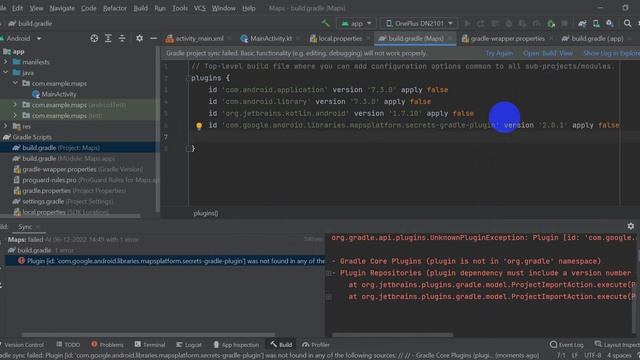Open the VCS menu
Screen dimensions: 640x360
200,8
